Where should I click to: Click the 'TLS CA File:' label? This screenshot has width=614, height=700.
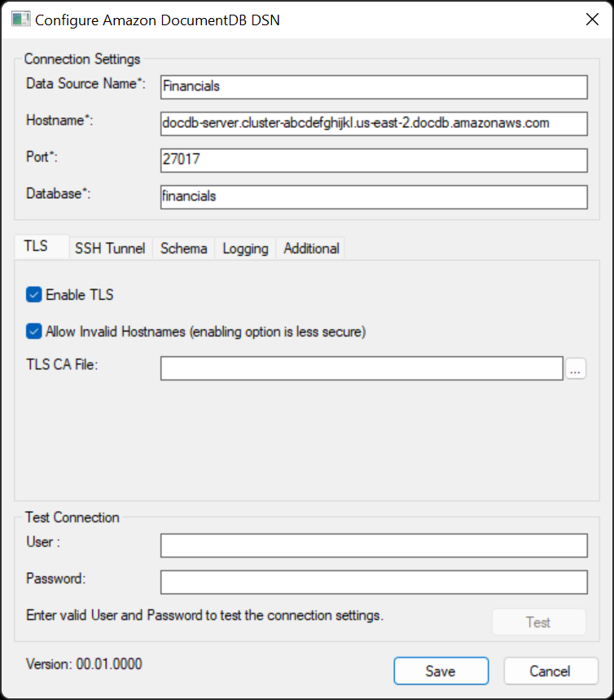[x=62, y=364]
